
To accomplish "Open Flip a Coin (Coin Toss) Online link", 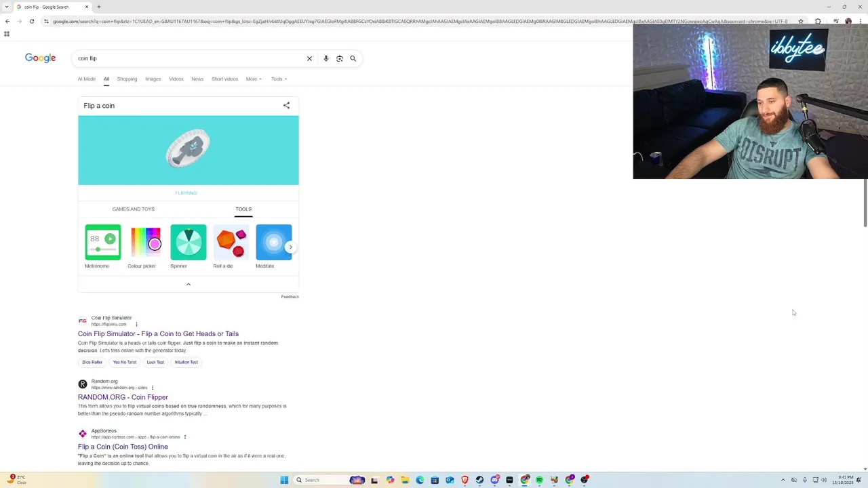I will tap(123, 447).
